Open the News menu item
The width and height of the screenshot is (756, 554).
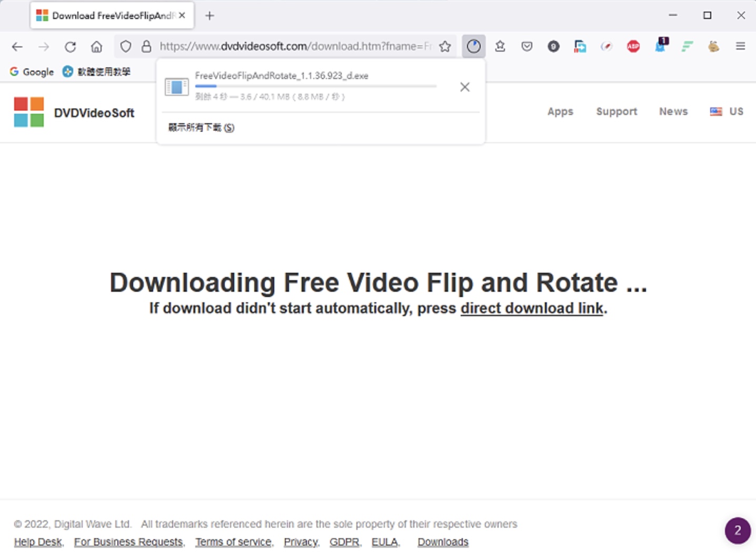[x=673, y=112]
